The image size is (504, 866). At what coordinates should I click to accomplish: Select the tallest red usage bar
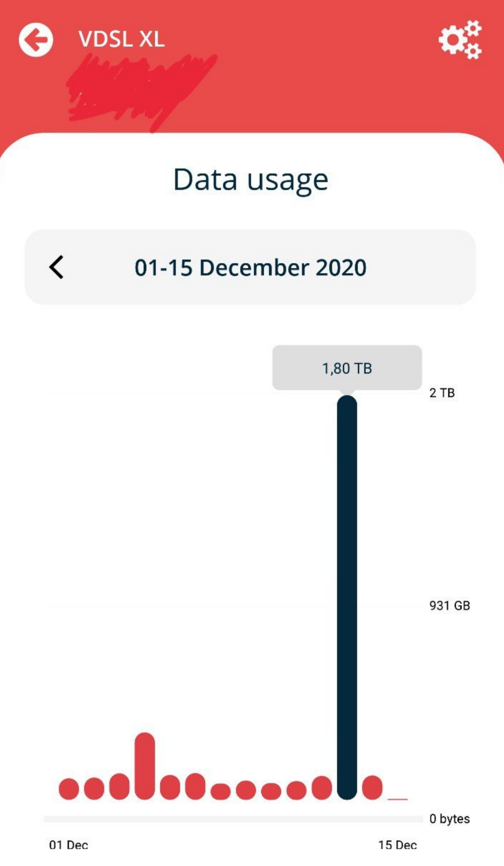(145, 766)
